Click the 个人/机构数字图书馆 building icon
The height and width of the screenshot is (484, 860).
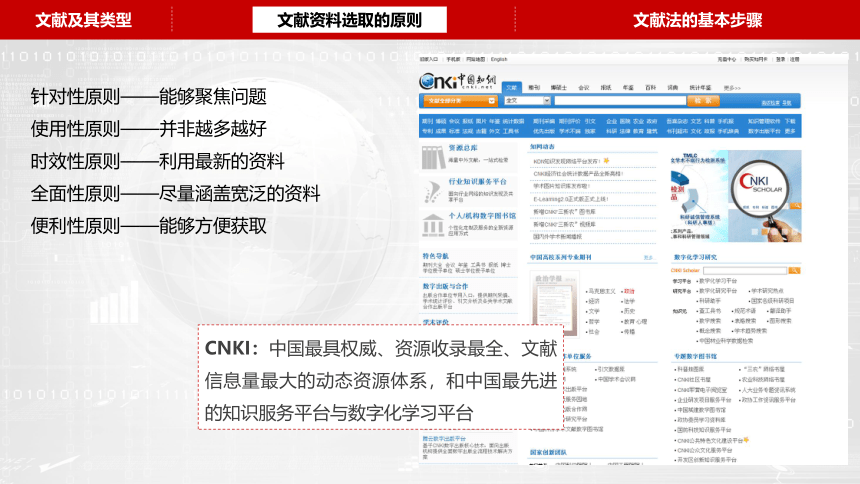433,225
